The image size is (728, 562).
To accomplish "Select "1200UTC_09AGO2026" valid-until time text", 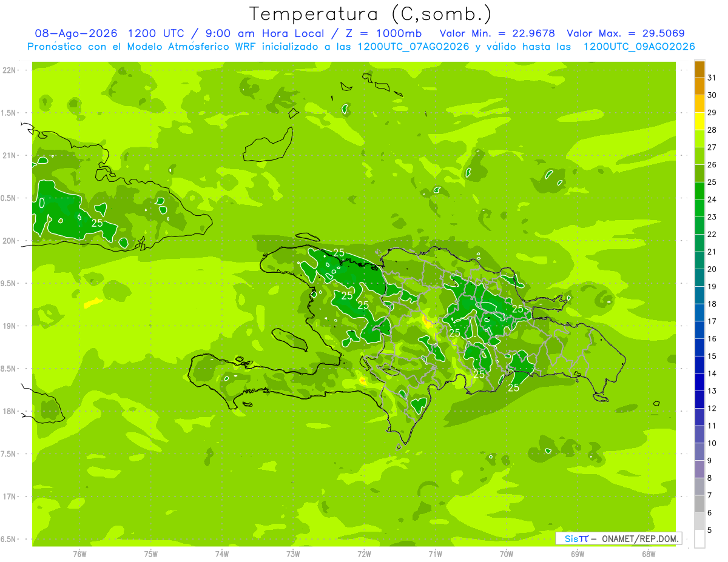I will (x=639, y=47).
